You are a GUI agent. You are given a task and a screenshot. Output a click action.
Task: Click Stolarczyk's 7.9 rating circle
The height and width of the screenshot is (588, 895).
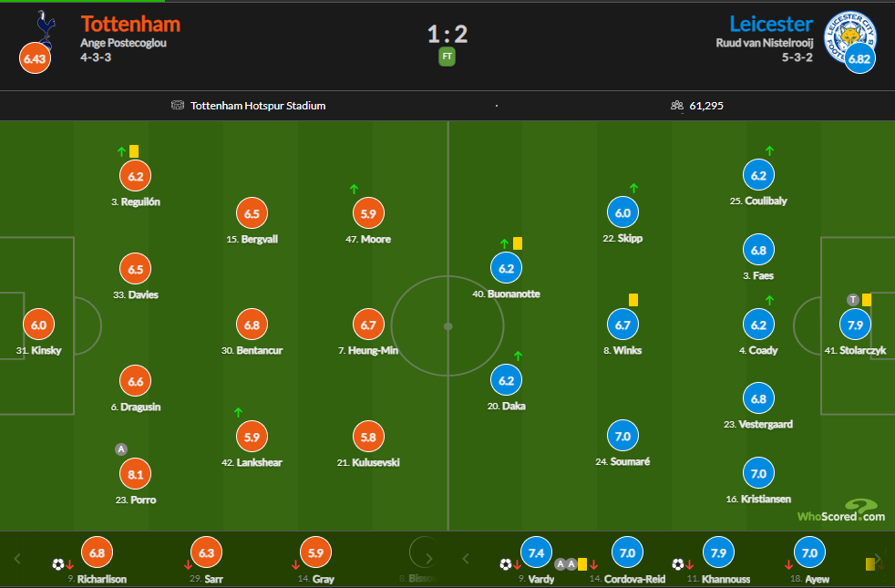click(x=855, y=325)
